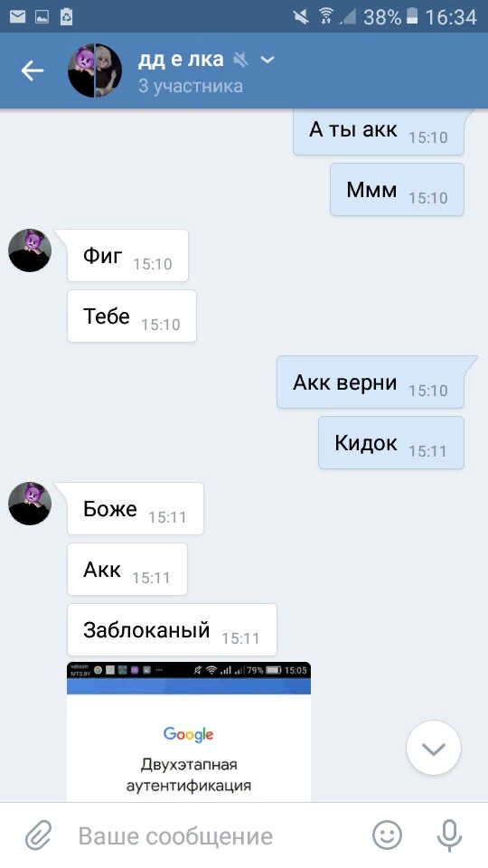Select the 'А ты акк' message bubble
The image size is (488, 868).
coord(379,131)
